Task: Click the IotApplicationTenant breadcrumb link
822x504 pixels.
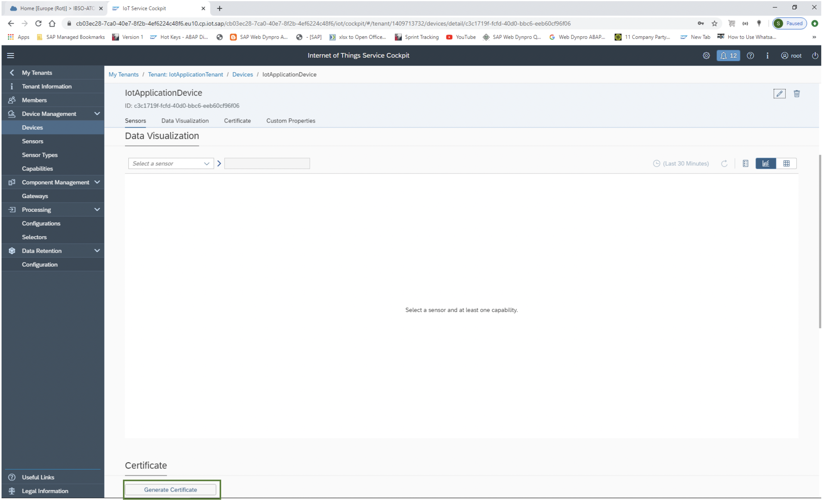Action: [x=185, y=74]
